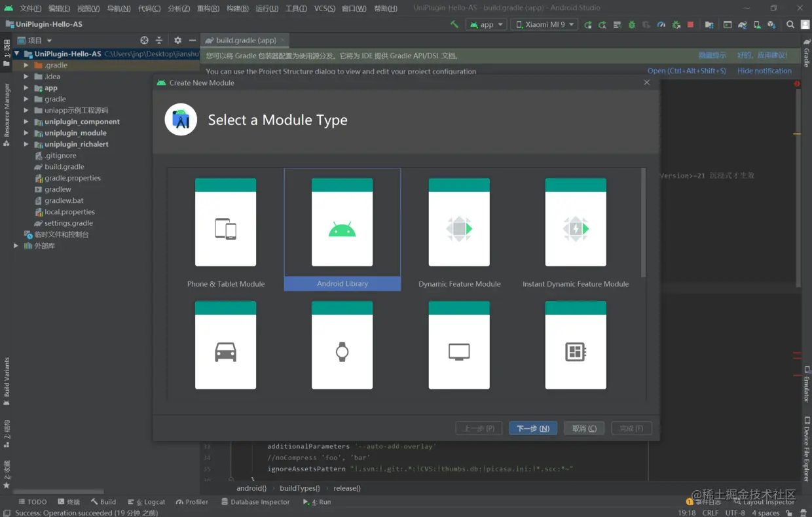Select the Android TV module card

point(459,346)
